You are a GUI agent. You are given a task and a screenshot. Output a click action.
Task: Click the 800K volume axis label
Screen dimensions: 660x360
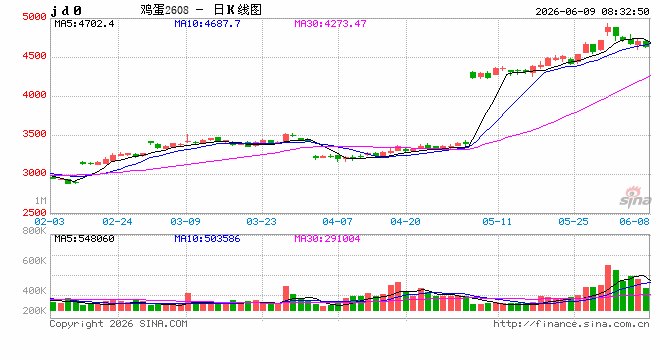point(34,231)
